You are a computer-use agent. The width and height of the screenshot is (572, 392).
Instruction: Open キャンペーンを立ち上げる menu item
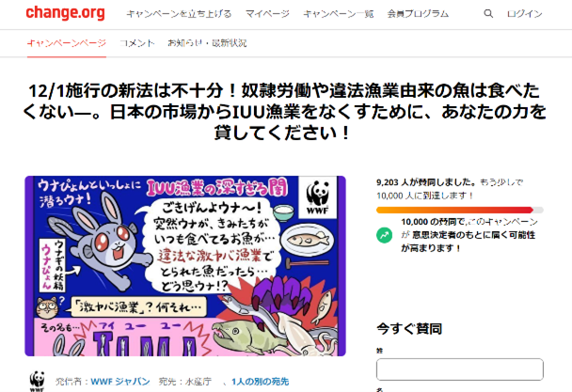[179, 14]
